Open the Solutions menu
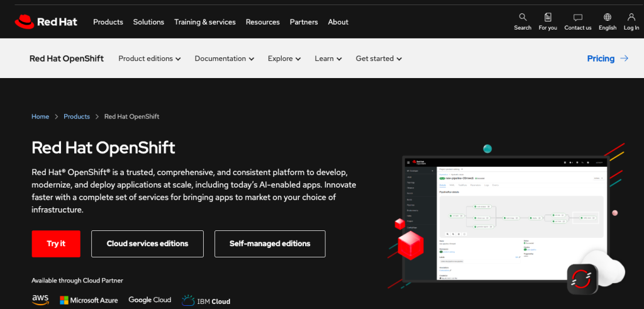644x309 pixels. click(x=148, y=22)
